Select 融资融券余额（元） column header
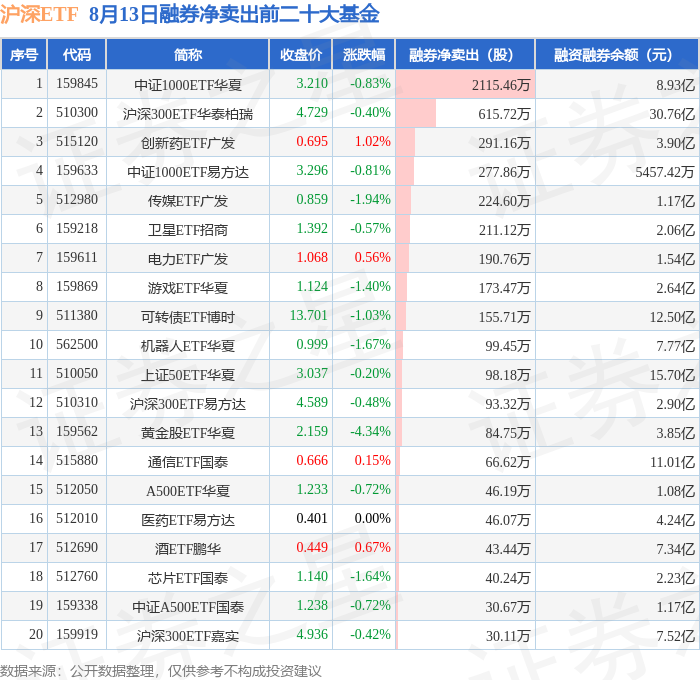 point(617,54)
